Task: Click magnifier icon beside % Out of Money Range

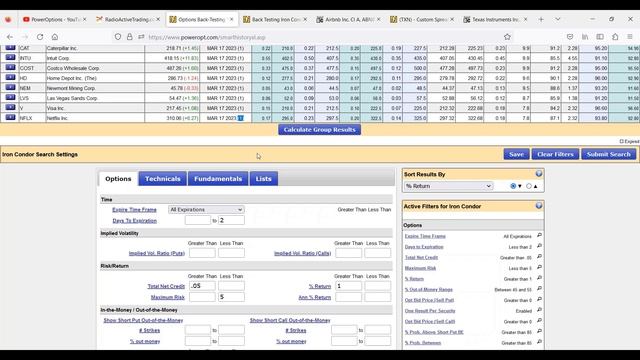Action: click(x=539, y=289)
